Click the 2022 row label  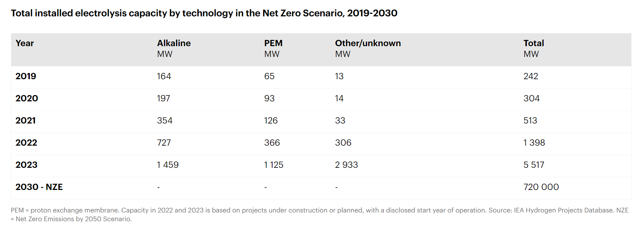26,143
